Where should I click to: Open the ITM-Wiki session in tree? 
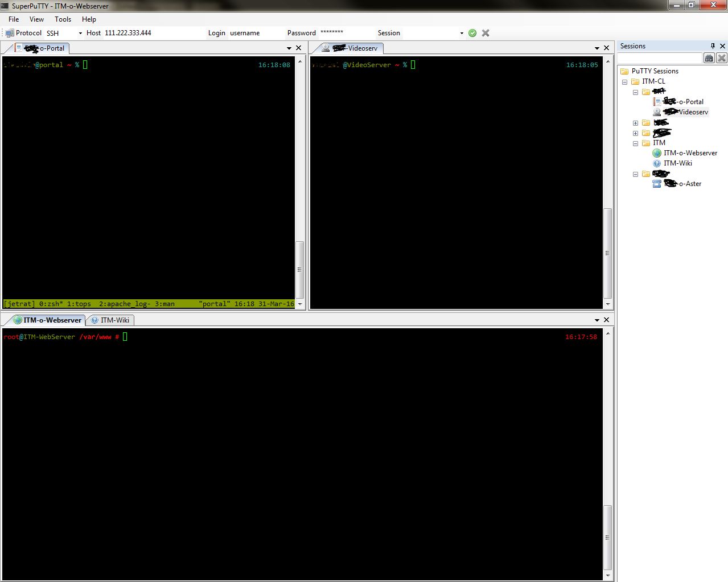coord(677,163)
